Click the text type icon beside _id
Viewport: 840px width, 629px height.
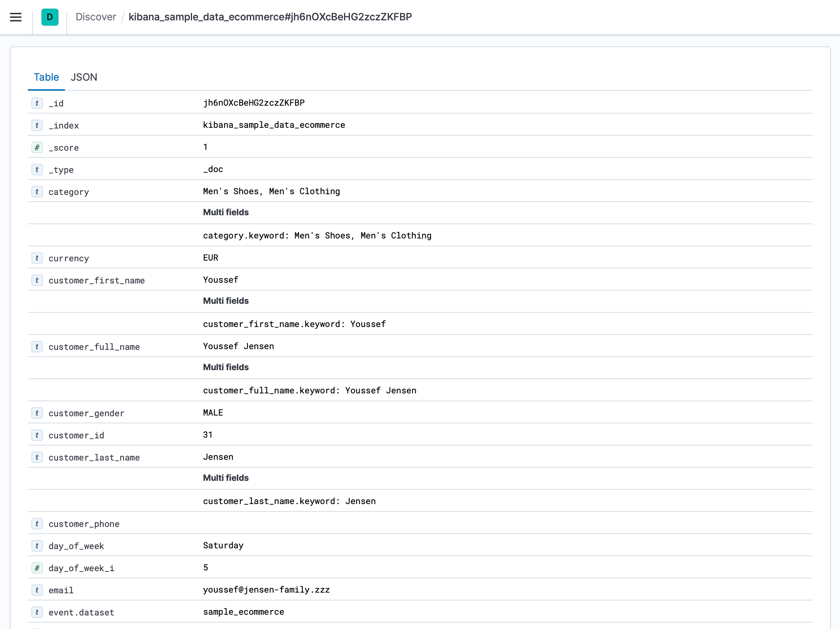[x=37, y=103]
